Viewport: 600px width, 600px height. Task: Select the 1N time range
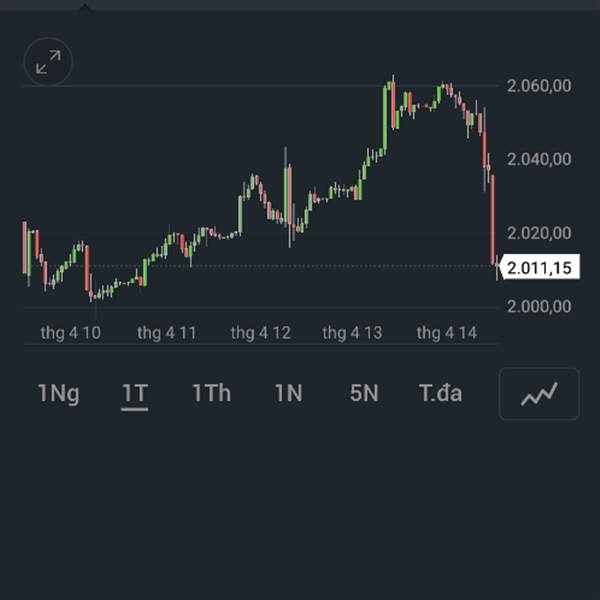pos(289,393)
